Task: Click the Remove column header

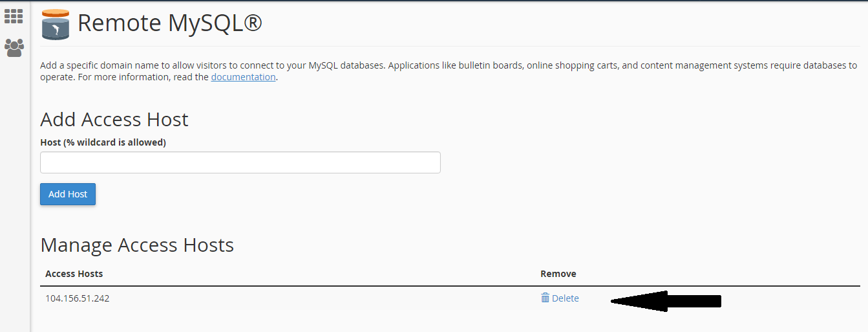Action: pyautogui.click(x=558, y=274)
